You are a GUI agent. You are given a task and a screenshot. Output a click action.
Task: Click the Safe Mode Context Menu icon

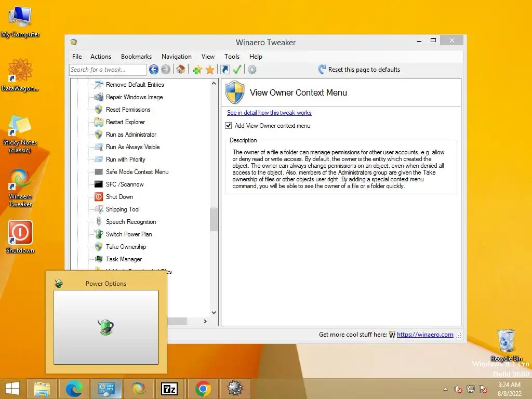pos(99,171)
